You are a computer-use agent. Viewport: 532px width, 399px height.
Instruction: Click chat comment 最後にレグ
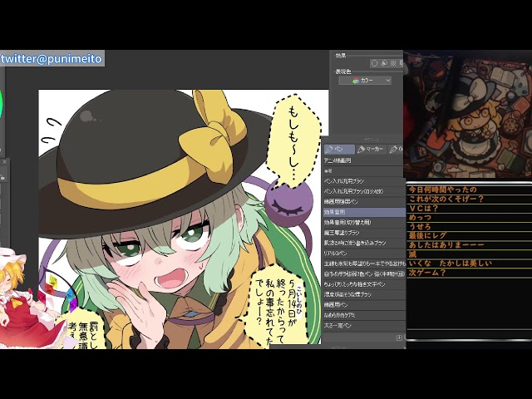point(427,235)
